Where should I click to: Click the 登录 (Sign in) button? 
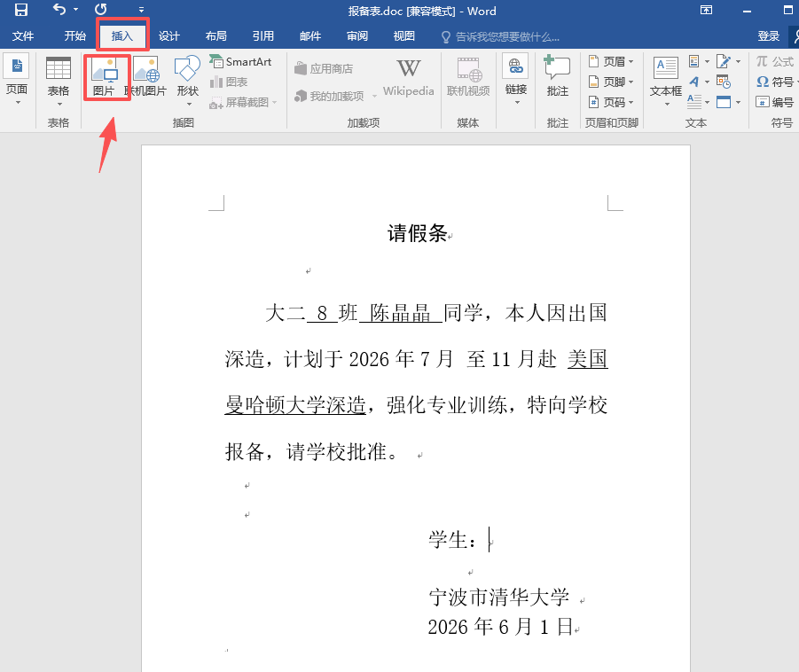768,36
